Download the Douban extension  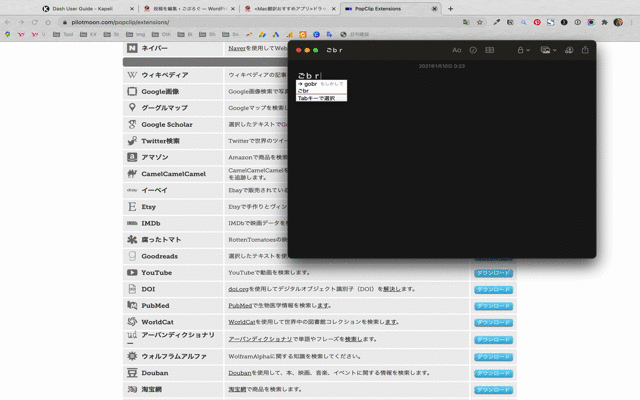click(493, 373)
